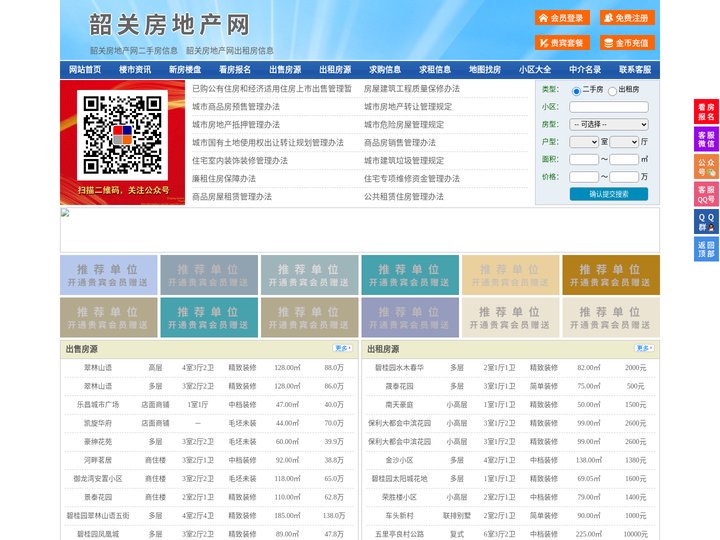Open 城市商品房预售管理办法 link
The height and width of the screenshot is (540, 720).
[x=236, y=107]
